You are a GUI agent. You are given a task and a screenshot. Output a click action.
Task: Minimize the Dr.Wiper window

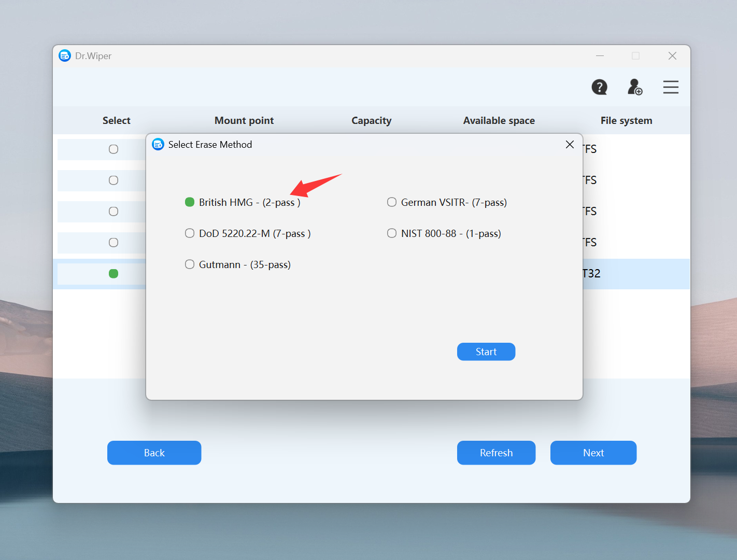point(600,55)
